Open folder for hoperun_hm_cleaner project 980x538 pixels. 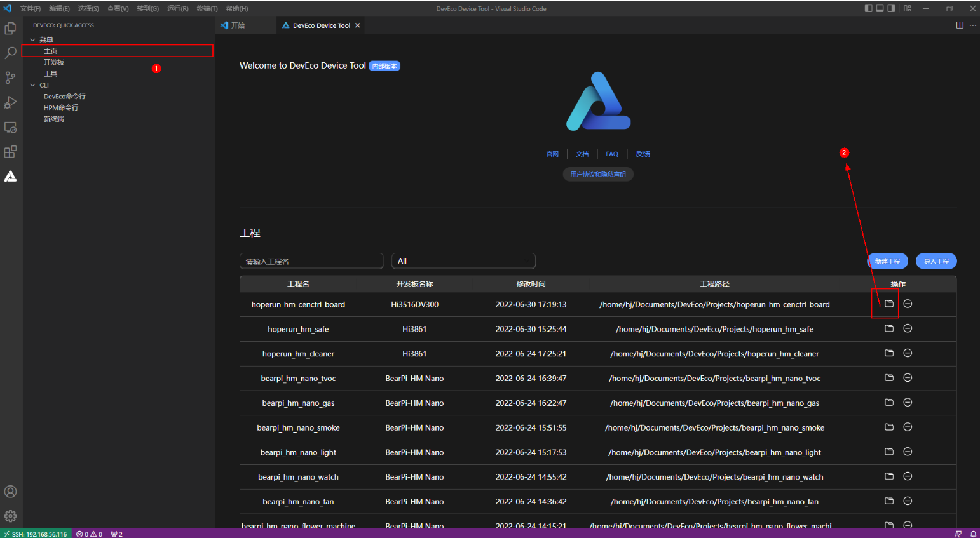coord(889,353)
